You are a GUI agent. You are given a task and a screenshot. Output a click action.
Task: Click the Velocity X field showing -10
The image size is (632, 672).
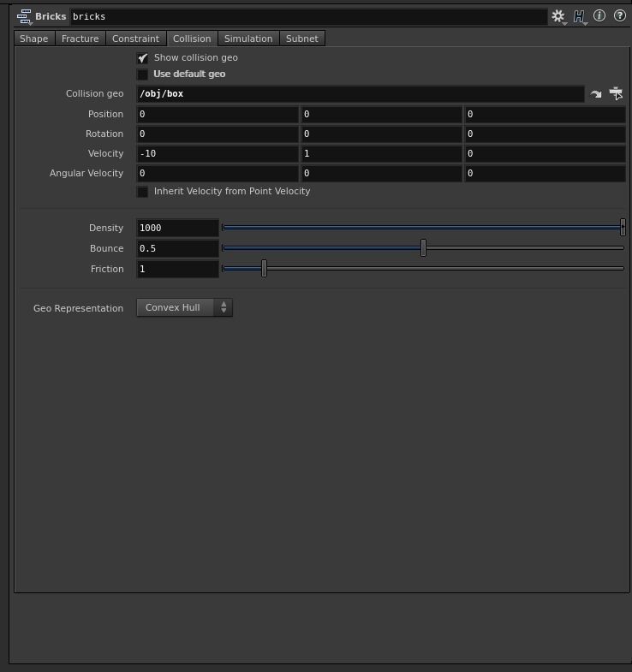(218, 154)
